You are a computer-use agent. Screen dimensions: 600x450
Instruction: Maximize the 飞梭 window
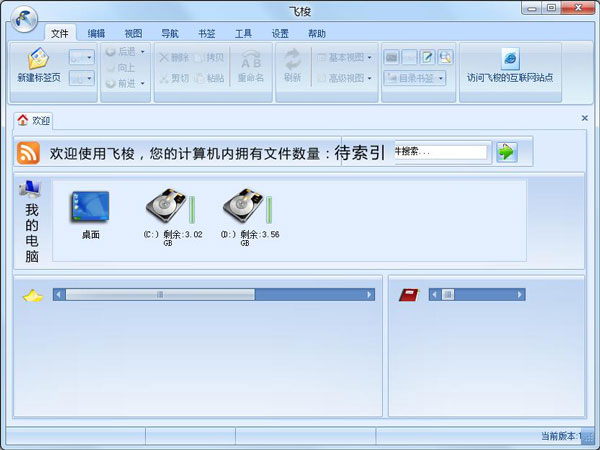pyautogui.click(x=551, y=8)
